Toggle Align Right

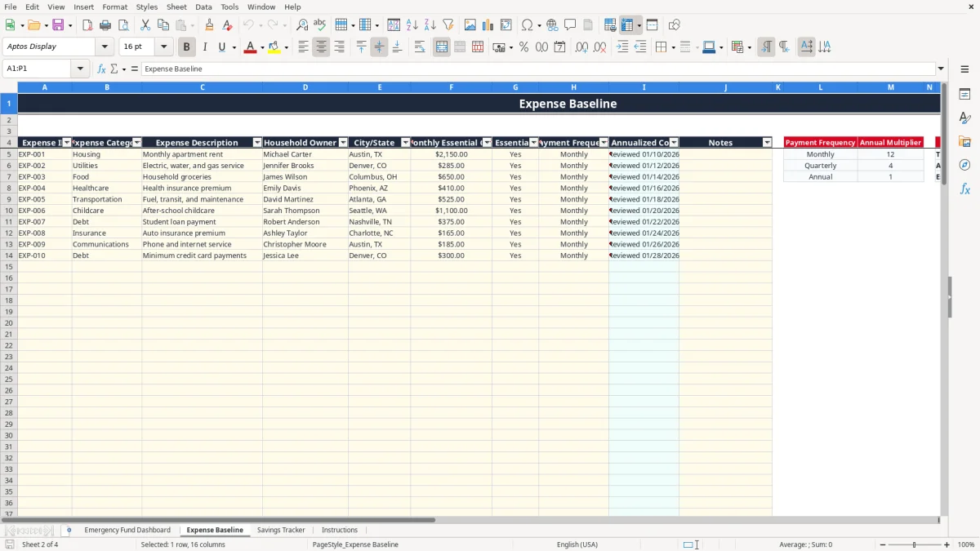339,47
